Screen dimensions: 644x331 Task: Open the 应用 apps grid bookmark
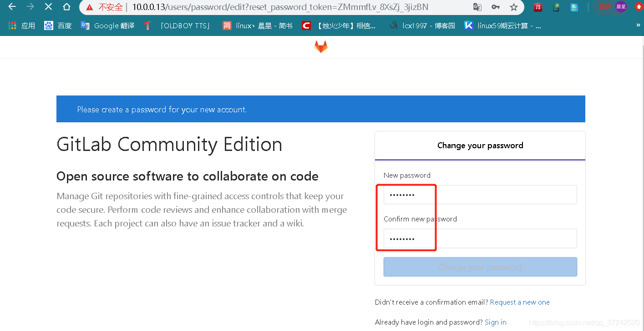pos(21,25)
